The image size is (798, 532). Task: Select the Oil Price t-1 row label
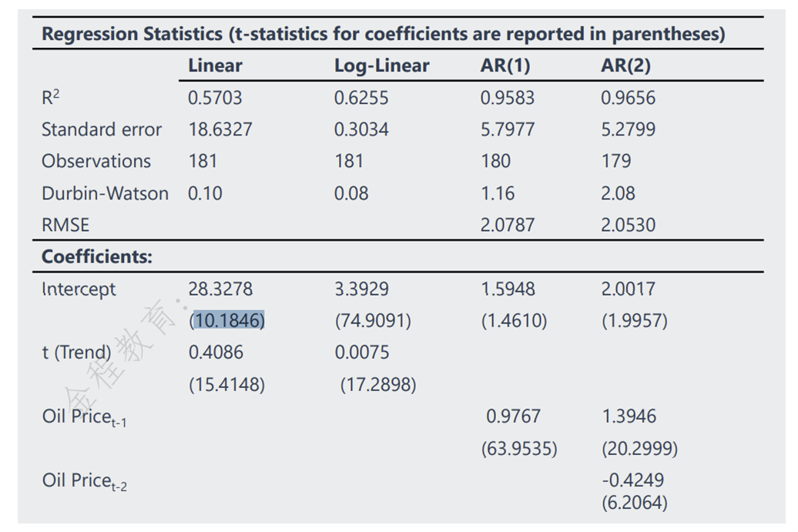(x=84, y=417)
